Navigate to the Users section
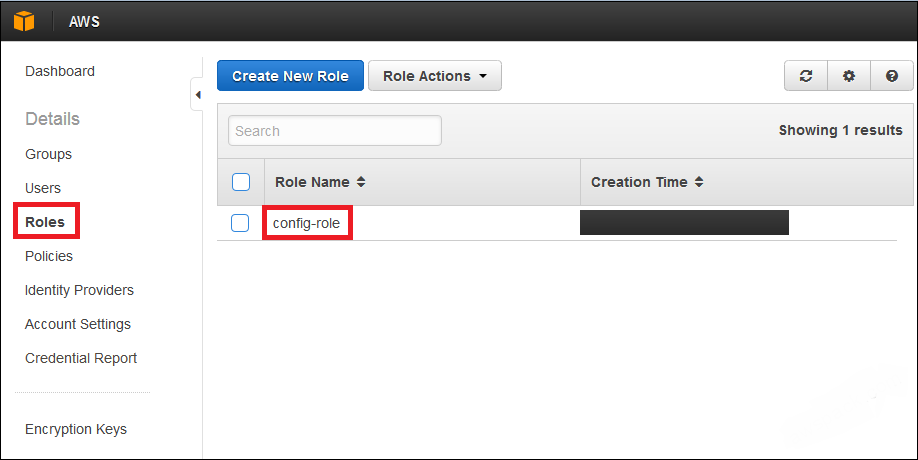The width and height of the screenshot is (918, 460). pyautogui.click(x=43, y=188)
